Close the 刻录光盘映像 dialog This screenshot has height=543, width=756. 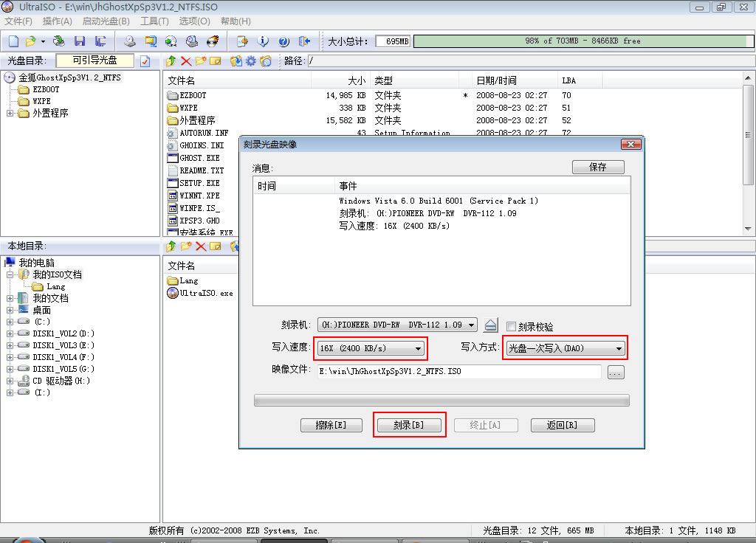coord(630,144)
